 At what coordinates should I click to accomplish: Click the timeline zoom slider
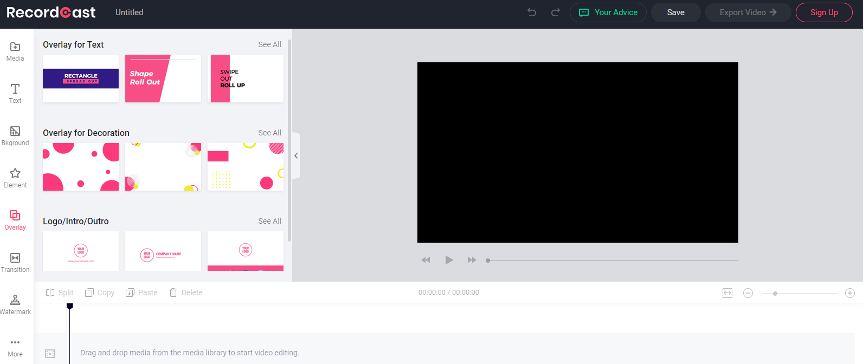(x=800, y=294)
